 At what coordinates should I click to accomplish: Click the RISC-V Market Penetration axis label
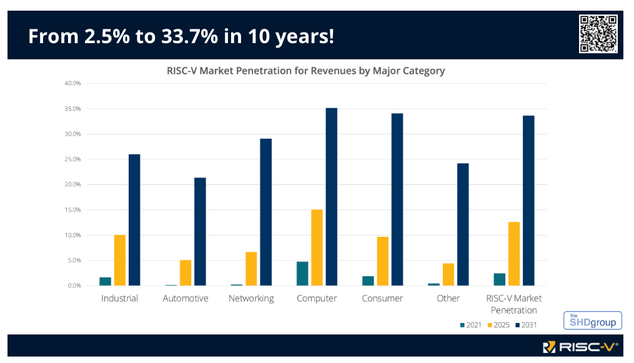coord(514,304)
